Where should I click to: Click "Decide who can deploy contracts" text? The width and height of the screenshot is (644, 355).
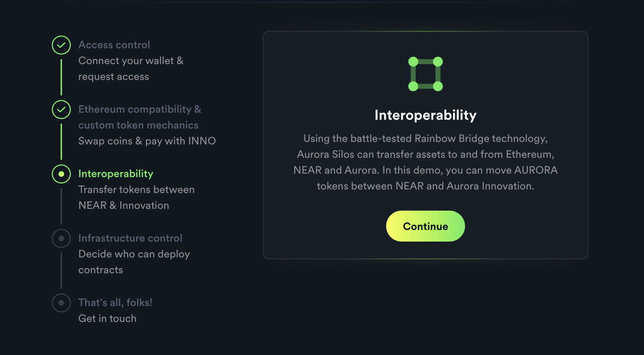pyautogui.click(x=134, y=262)
